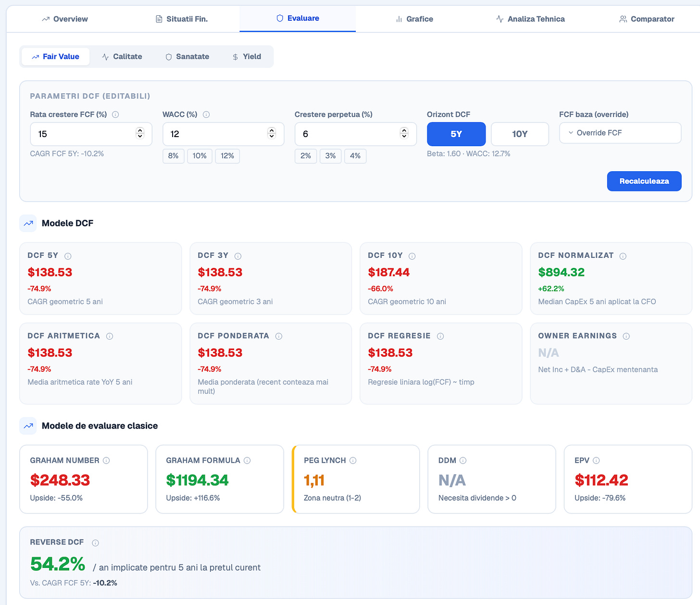Show info tooltip for DCF 5Y card
This screenshot has height=605, width=700.
(x=68, y=256)
